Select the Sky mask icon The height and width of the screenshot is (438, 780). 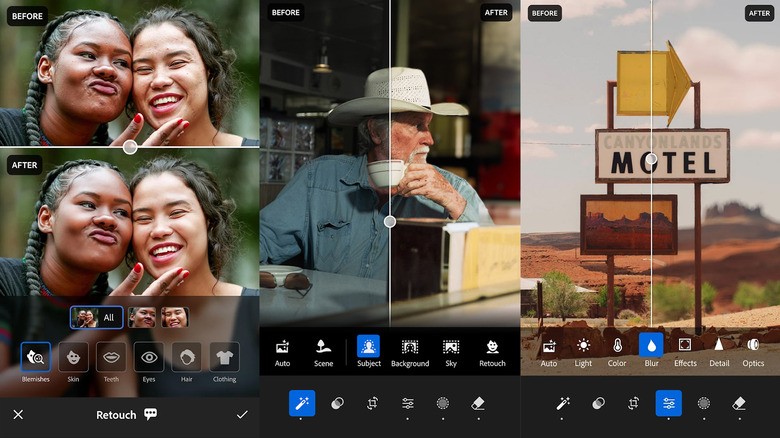pyautogui.click(x=451, y=347)
